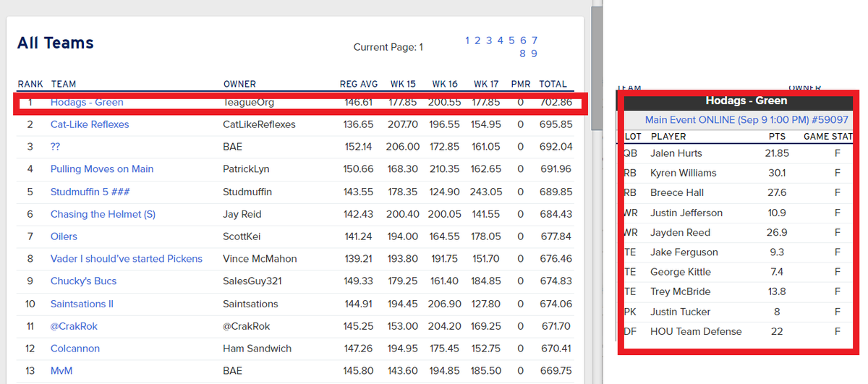The height and width of the screenshot is (384, 868).
Task: Click player Breece Hall in roster
Action: click(x=677, y=192)
